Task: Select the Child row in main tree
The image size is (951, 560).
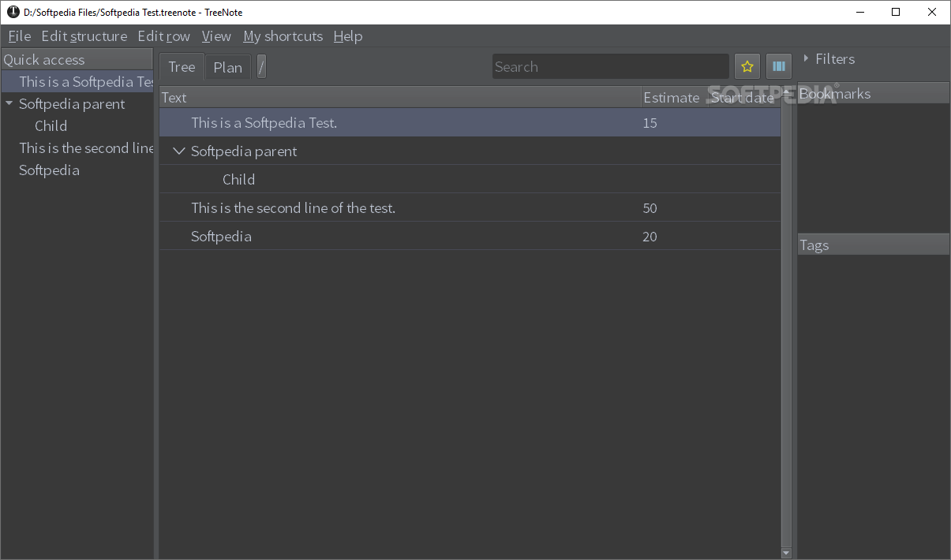Action: tap(470, 180)
